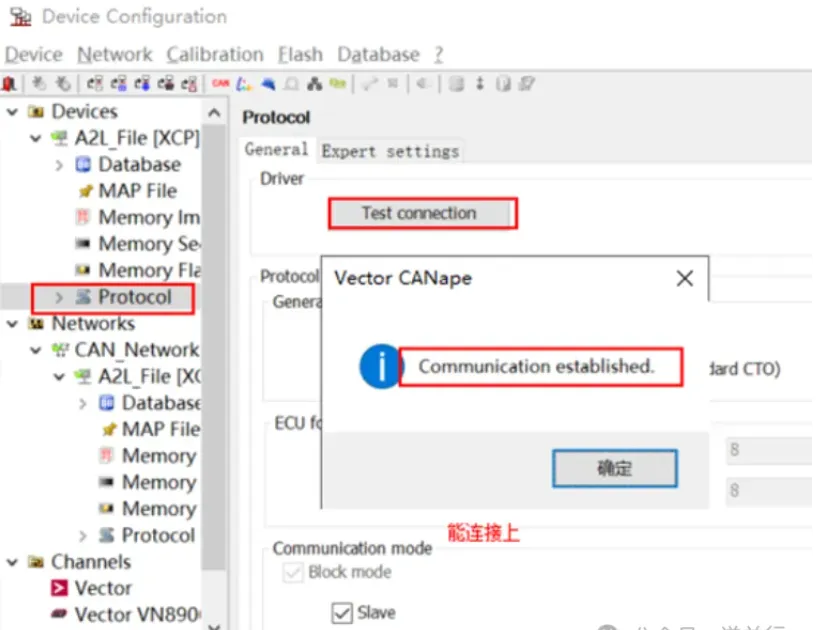The image size is (837, 630).
Task: Open the Calibration menu
Action: point(215,54)
